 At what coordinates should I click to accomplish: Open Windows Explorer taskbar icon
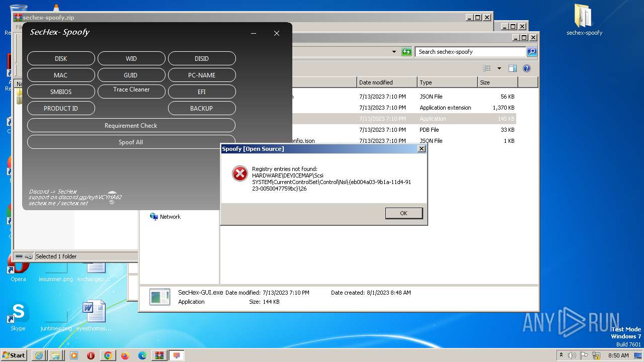56,355
